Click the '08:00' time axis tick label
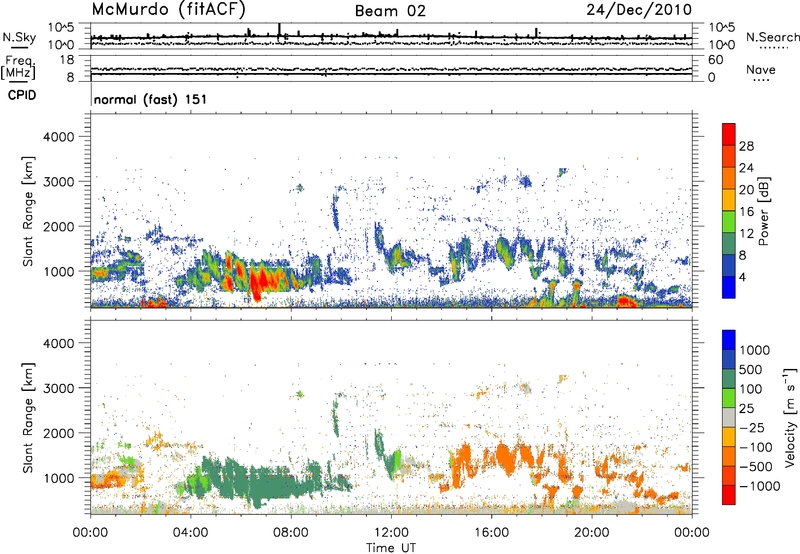This screenshot has height=554, width=800. [290, 533]
